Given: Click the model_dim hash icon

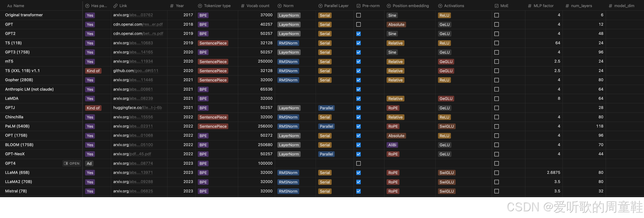Looking at the screenshot, I should tap(610, 6).
